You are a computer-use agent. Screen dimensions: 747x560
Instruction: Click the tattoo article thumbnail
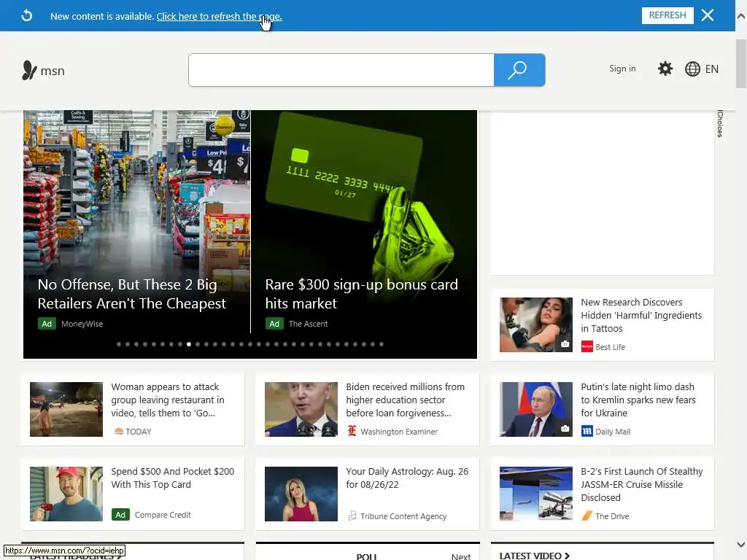coord(536,324)
